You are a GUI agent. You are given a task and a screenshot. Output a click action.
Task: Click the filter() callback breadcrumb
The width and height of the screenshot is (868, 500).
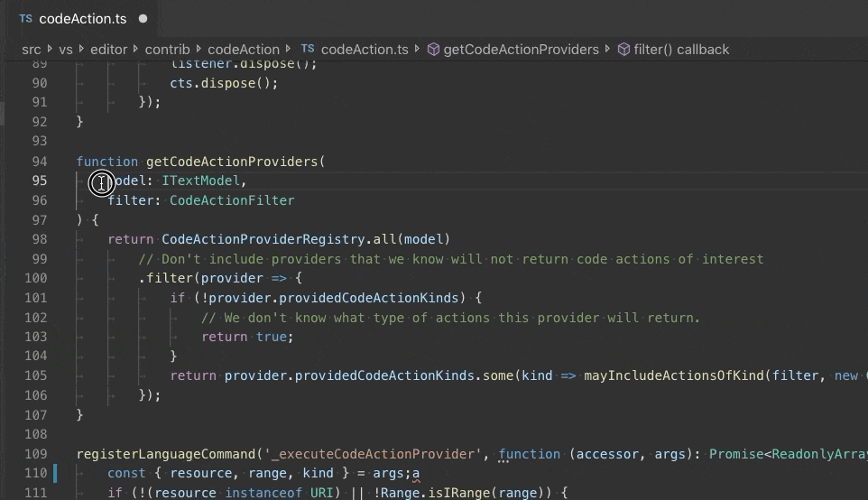tap(681, 50)
